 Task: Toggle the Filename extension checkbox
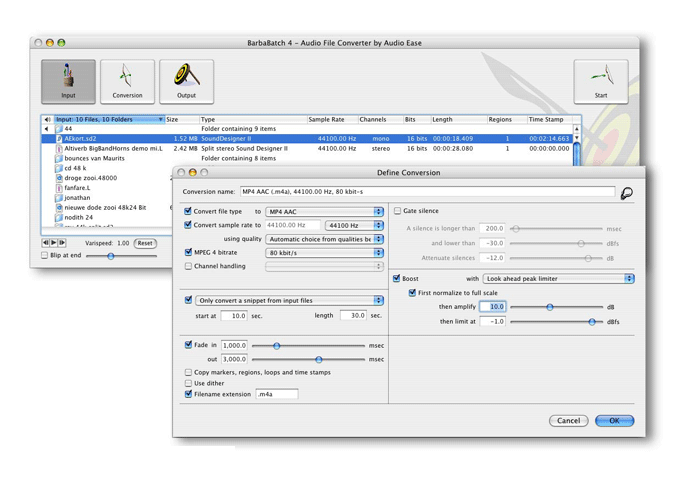(x=188, y=394)
